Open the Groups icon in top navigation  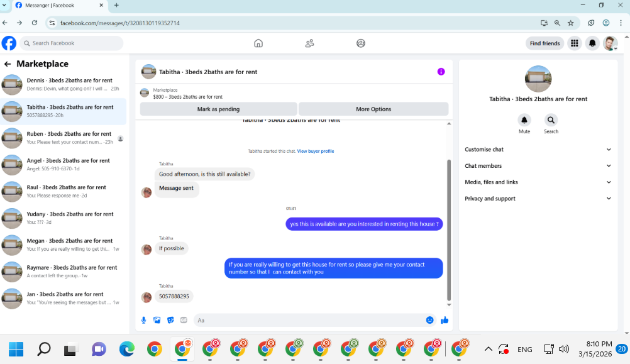(361, 43)
